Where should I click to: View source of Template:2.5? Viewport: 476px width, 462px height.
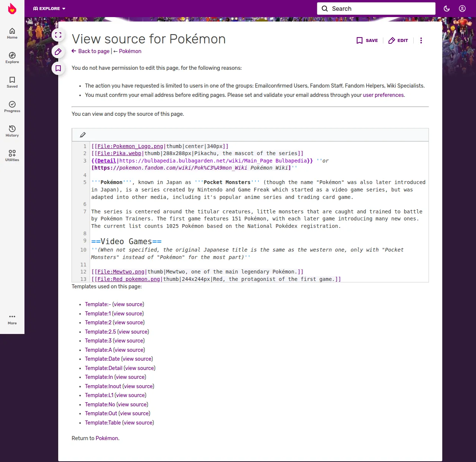(x=133, y=332)
